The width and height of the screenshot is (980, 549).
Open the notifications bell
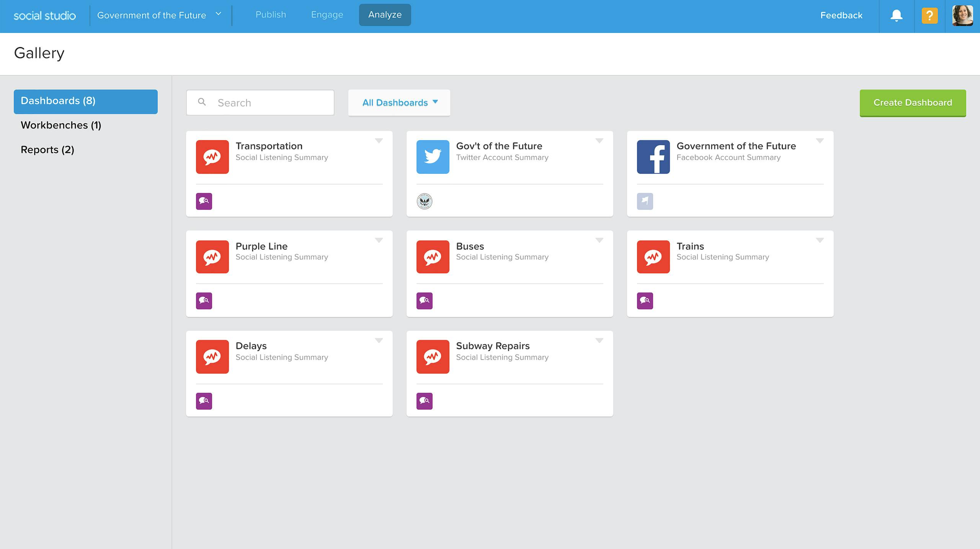(x=897, y=16)
